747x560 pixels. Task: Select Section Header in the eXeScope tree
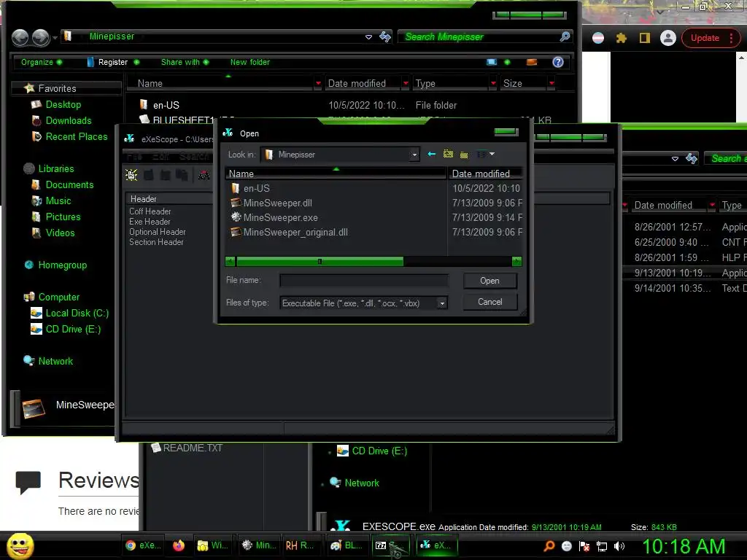coord(156,242)
